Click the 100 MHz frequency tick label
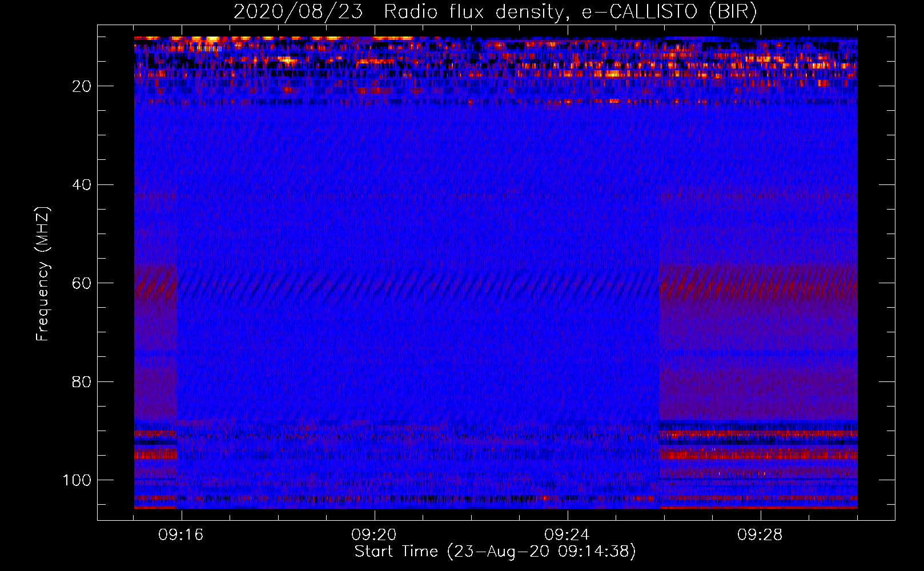 (77, 480)
